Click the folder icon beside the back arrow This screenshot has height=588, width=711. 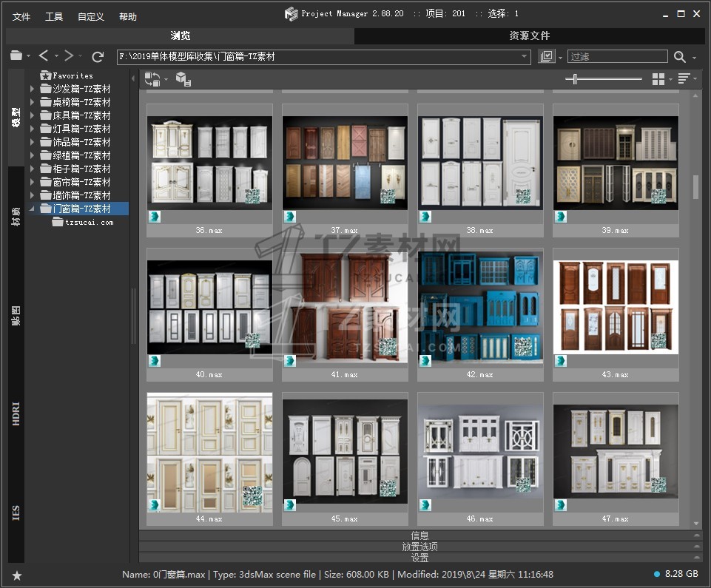click(16, 56)
